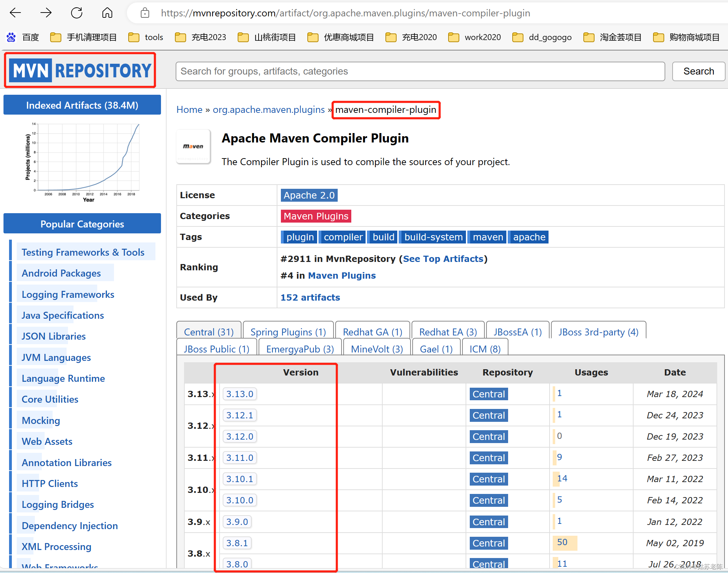
Task: Open JSON Libraries category
Action: 53,336
